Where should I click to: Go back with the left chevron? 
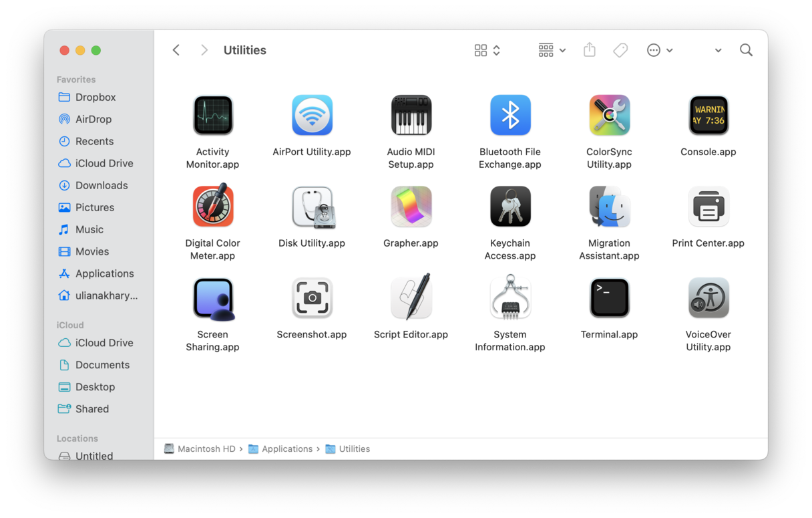pos(176,50)
